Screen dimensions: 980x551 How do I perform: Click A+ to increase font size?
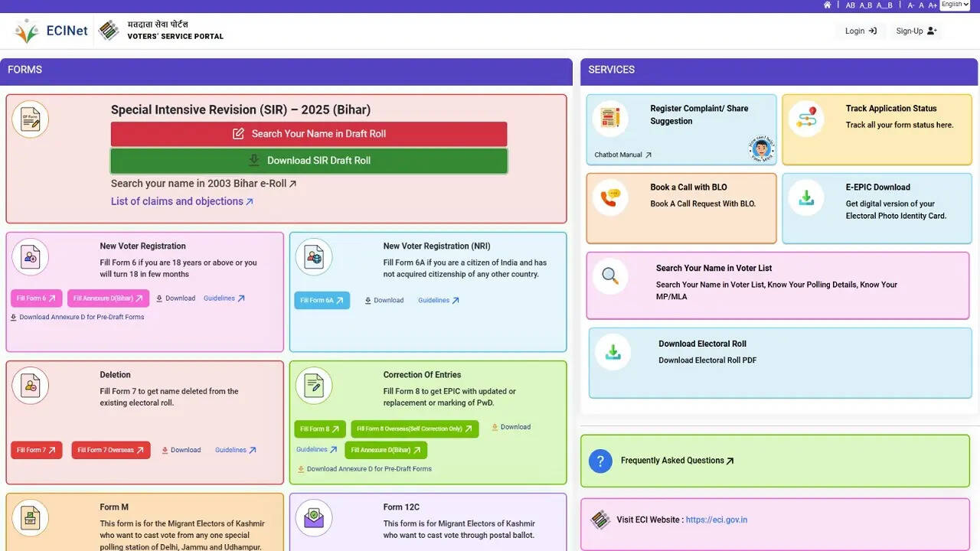click(933, 5)
